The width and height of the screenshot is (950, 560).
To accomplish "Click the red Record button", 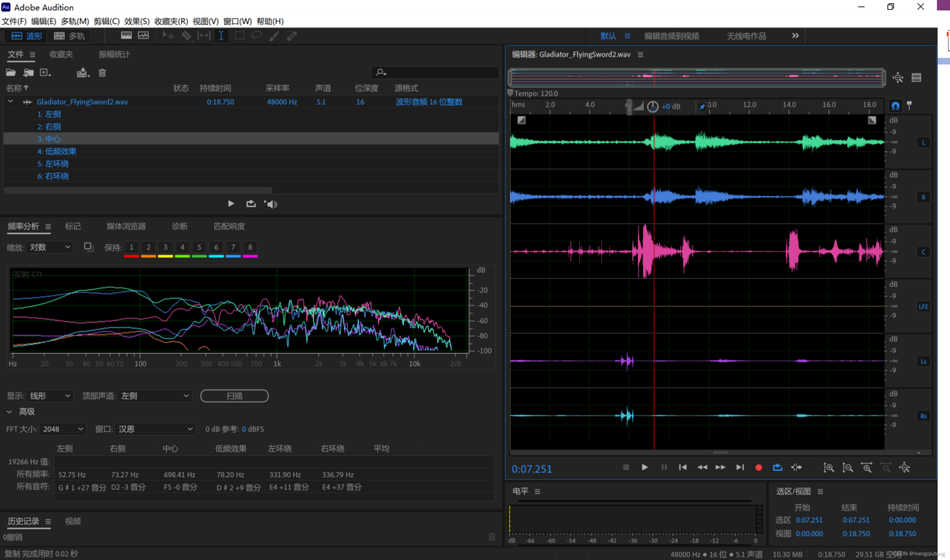I will (x=758, y=468).
